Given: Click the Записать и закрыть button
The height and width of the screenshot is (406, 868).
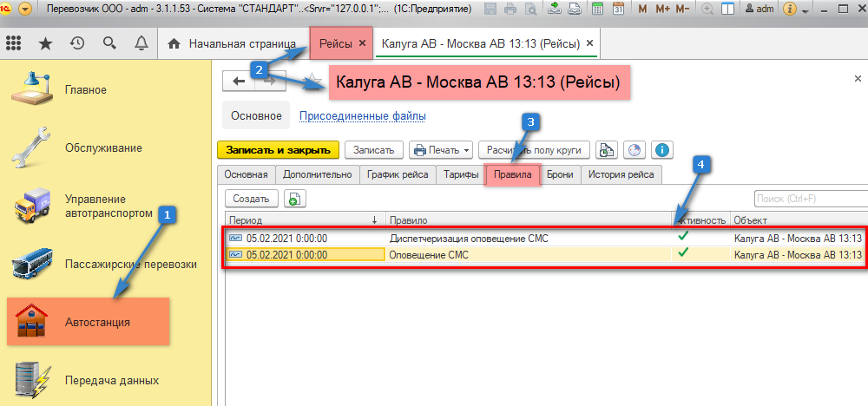Looking at the screenshot, I should tap(277, 150).
